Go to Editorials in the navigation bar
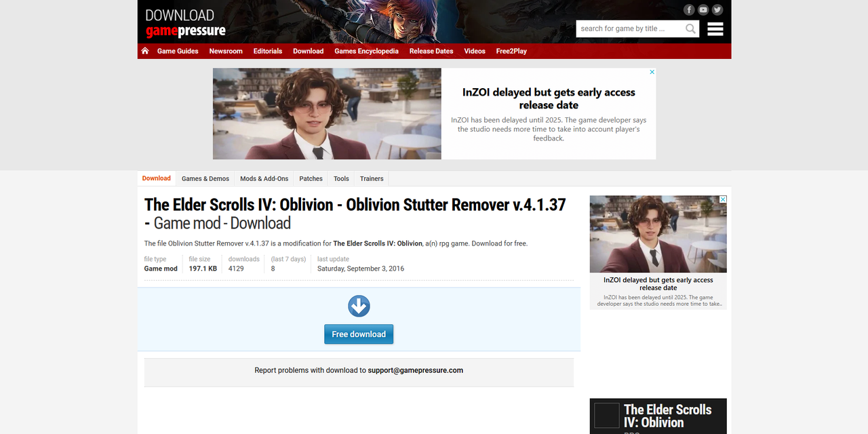868x434 pixels. click(x=268, y=51)
